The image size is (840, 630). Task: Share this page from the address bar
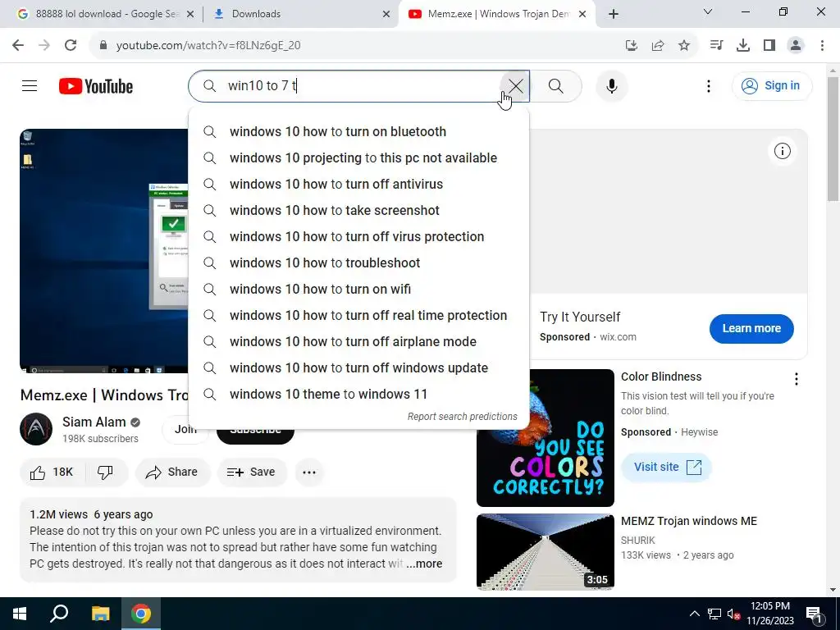(658, 45)
